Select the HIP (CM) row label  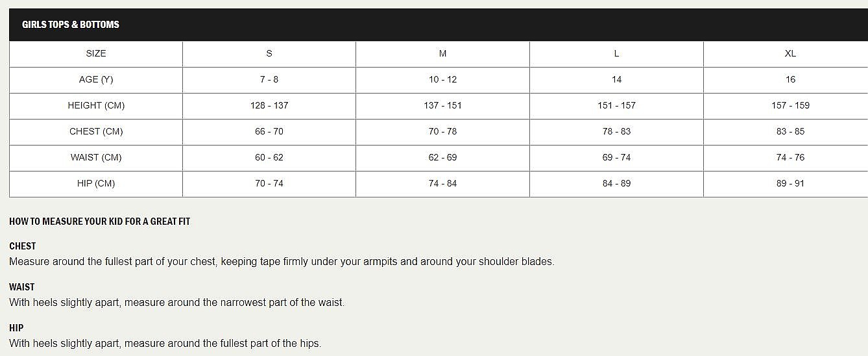[96, 183]
